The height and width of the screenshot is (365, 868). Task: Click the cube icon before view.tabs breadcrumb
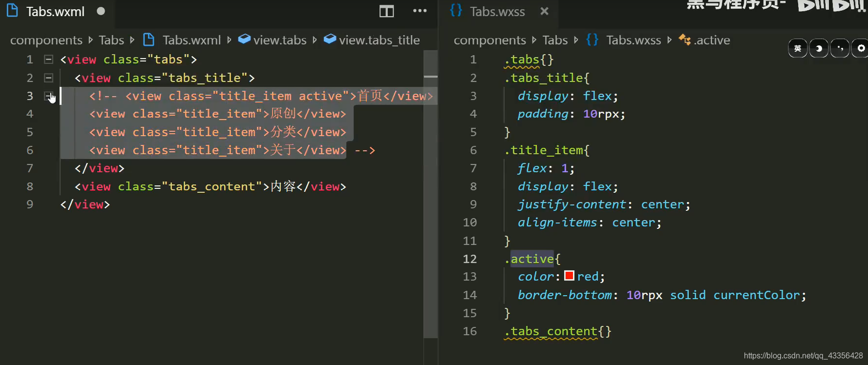[244, 39]
